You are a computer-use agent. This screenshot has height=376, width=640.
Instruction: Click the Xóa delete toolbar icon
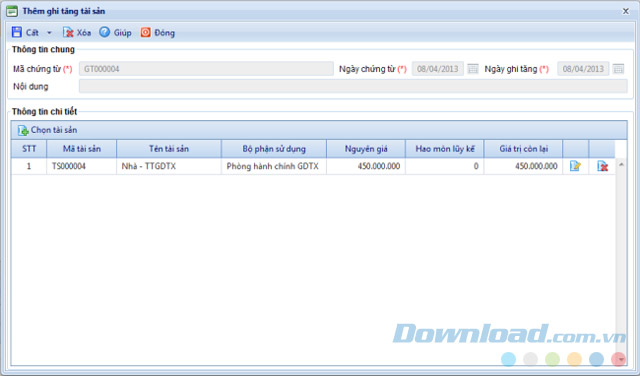pos(68,32)
